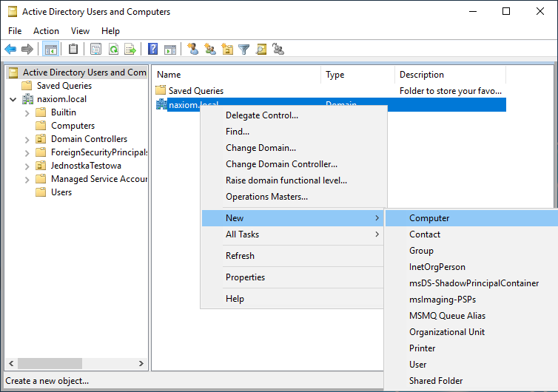Click the Export List toolbar icon
The image size is (558, 392).
coord(130,50)
